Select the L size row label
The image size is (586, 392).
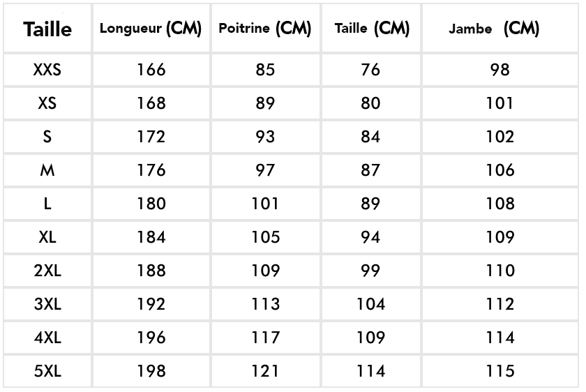47,204
